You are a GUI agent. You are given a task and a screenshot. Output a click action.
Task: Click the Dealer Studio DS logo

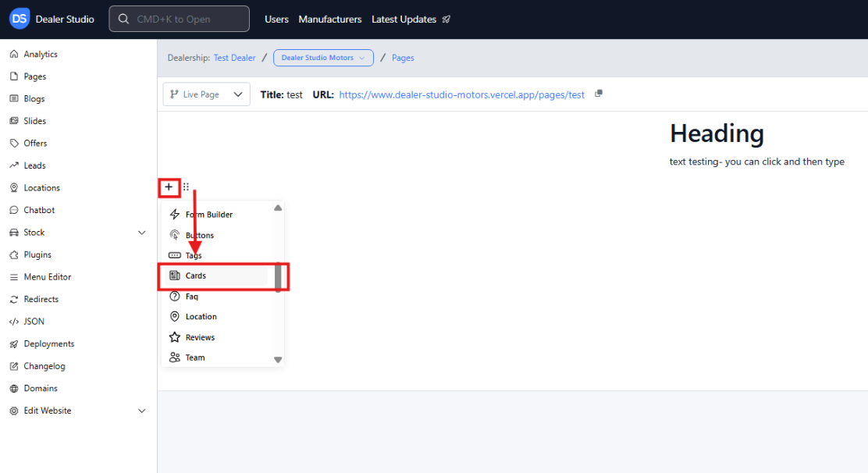coord(20,20)
